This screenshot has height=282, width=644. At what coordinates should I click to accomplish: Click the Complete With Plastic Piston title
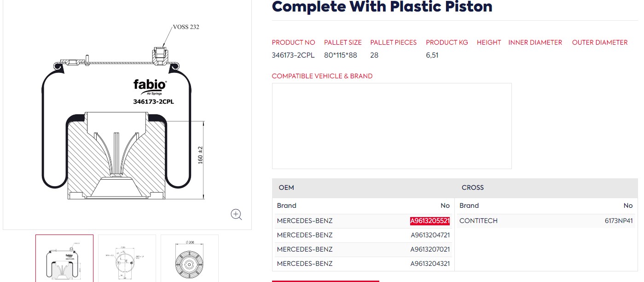pos(382,7)
